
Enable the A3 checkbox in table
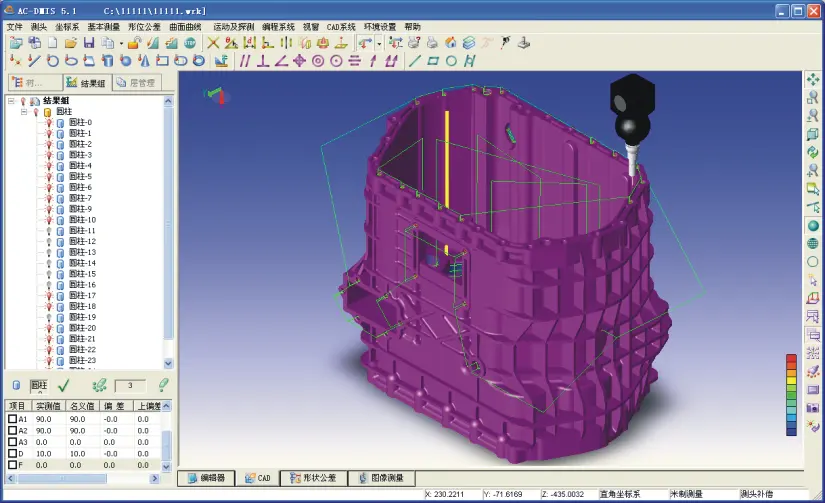click(x=13, y=442)
